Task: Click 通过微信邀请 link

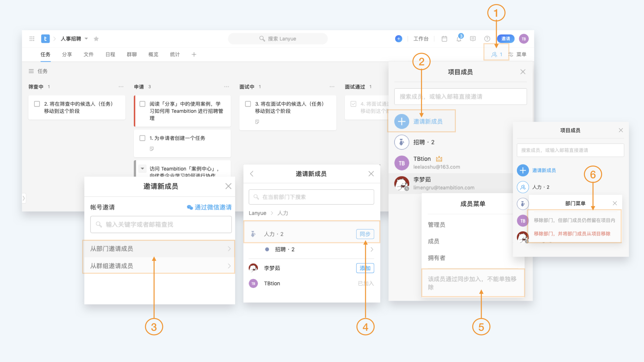Action: (209, 207)
